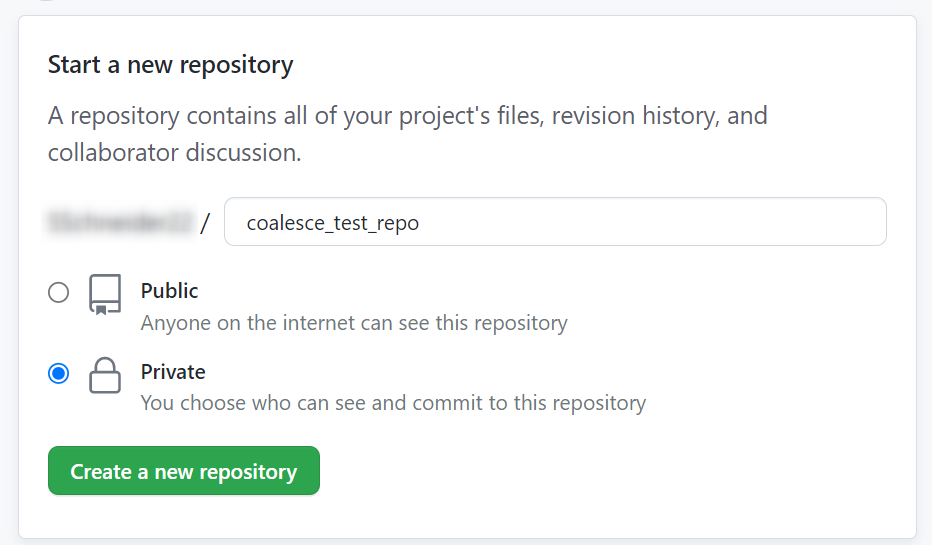
Task: Click the bold Private label text
Action: pyautogui.click(x=173, y=372)
